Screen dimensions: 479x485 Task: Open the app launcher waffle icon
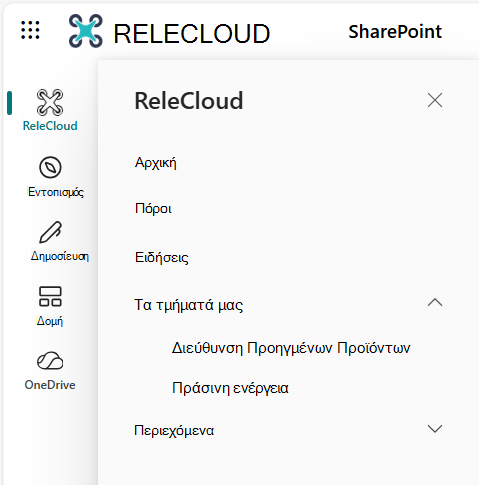pos(30,30)
